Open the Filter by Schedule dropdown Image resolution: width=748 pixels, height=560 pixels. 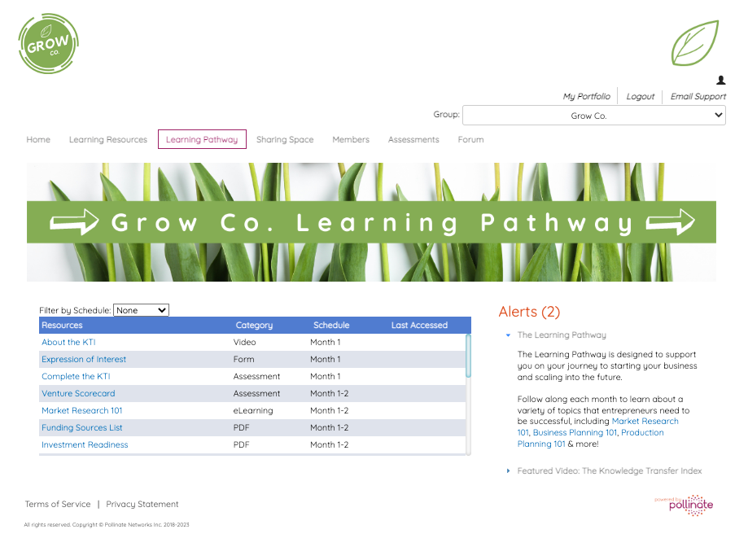[141, 310]
